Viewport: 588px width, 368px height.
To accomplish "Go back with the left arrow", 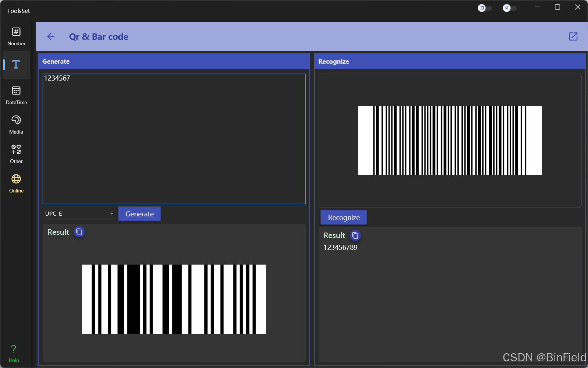I will click(51, 36).
